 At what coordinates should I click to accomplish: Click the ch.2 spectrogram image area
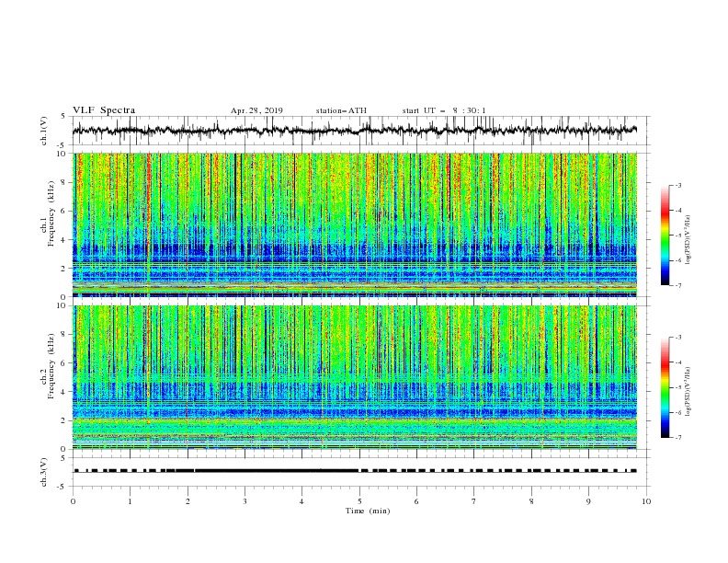pyautogui.click(x=355, y=377)
